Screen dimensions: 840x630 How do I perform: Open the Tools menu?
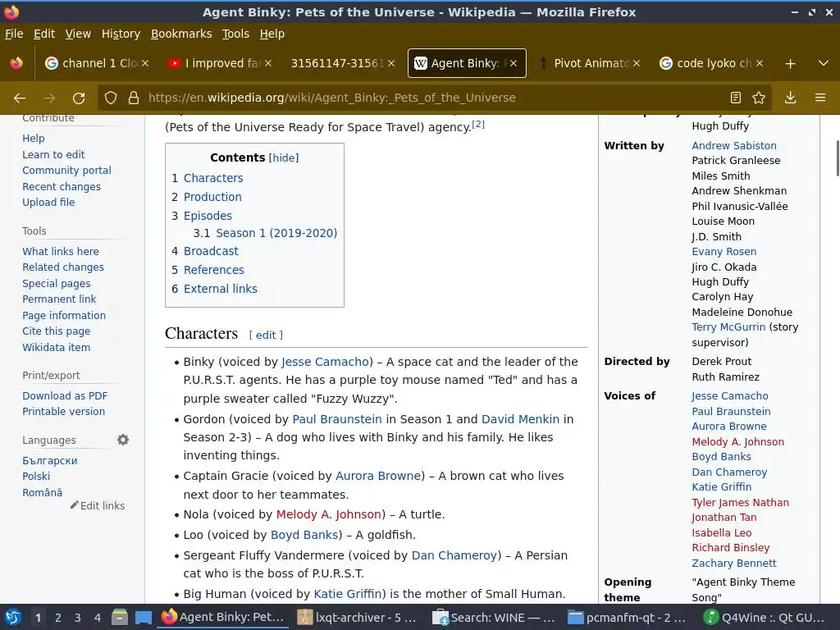(x=235, y=34)
